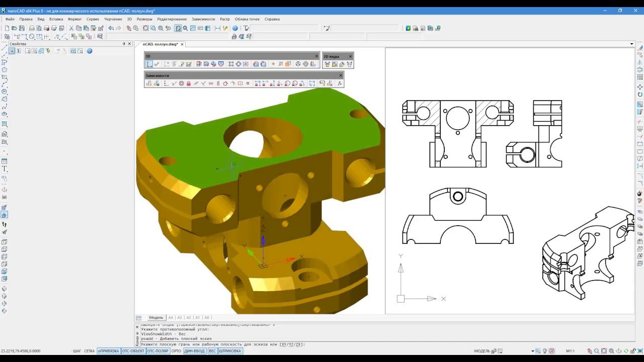Viewport: 644px width, 362px height.
Task: Click last icon in 2D виды toolbar
Action: (x=349, y=64)
